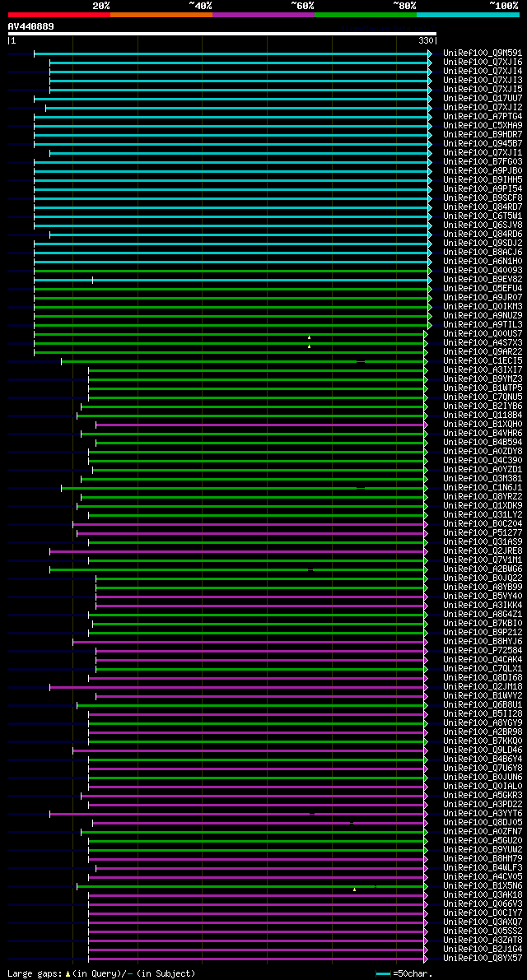
Task: Open hit UniRef100_Q3M381
Action: 483,480
